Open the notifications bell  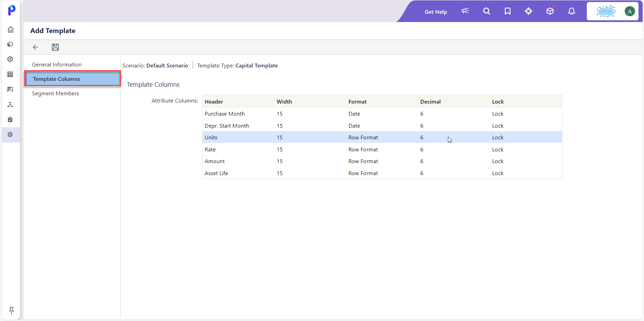click(x=572, y=11)
